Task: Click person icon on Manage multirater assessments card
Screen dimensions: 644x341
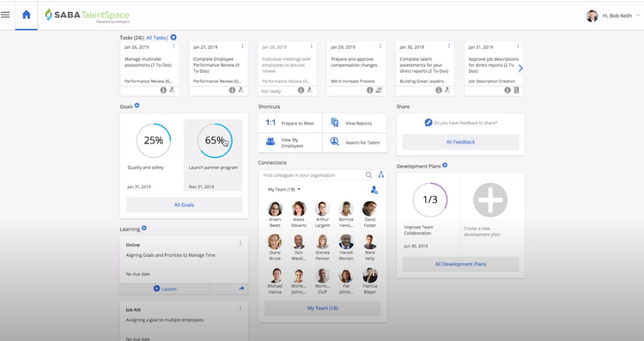Action: click(x=172, y=90)
